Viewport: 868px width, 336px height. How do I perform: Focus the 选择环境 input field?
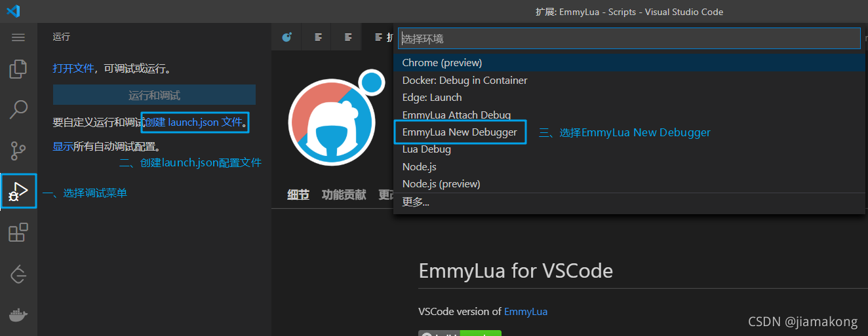pos(629,39)
